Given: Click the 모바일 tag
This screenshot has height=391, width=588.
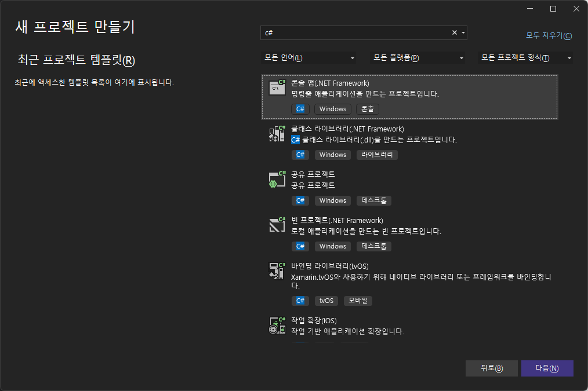Looking at the screenshot, I should 358,301.
